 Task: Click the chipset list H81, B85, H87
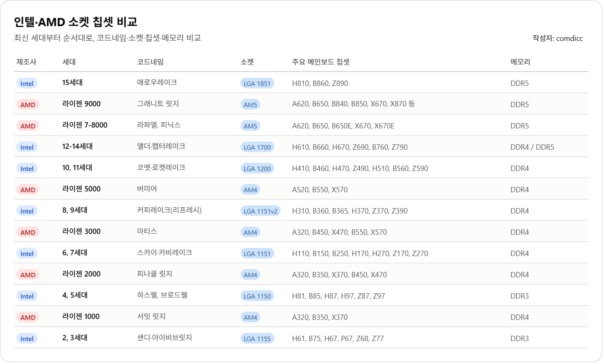click(x=338, y=296)
